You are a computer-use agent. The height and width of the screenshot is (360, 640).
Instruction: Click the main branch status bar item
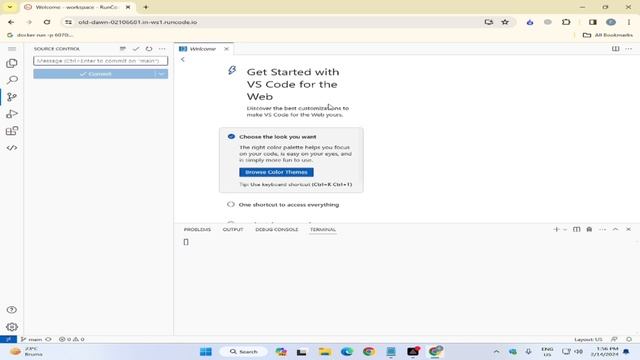click(x=32, y=339)
